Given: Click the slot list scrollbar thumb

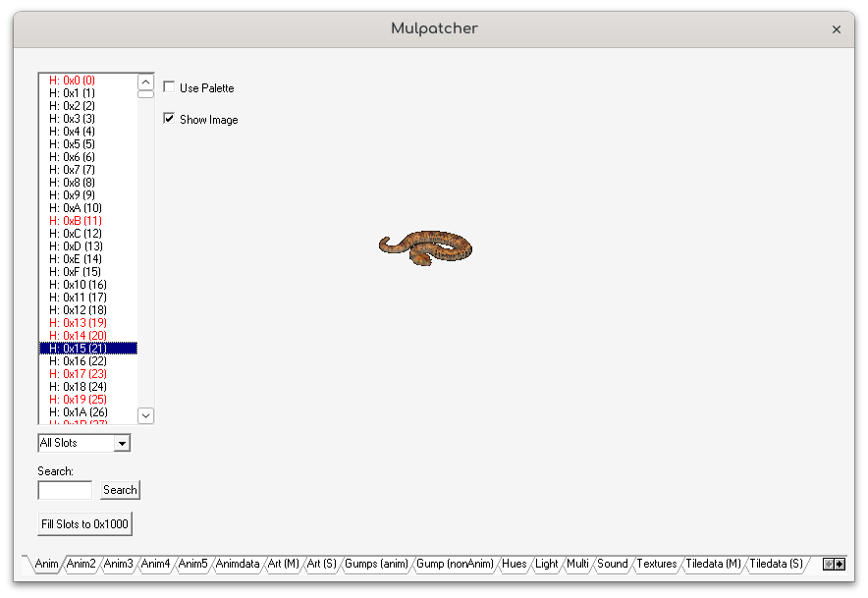Looking at the screenshot, I should pyautogui.click(x=145, y=94).
